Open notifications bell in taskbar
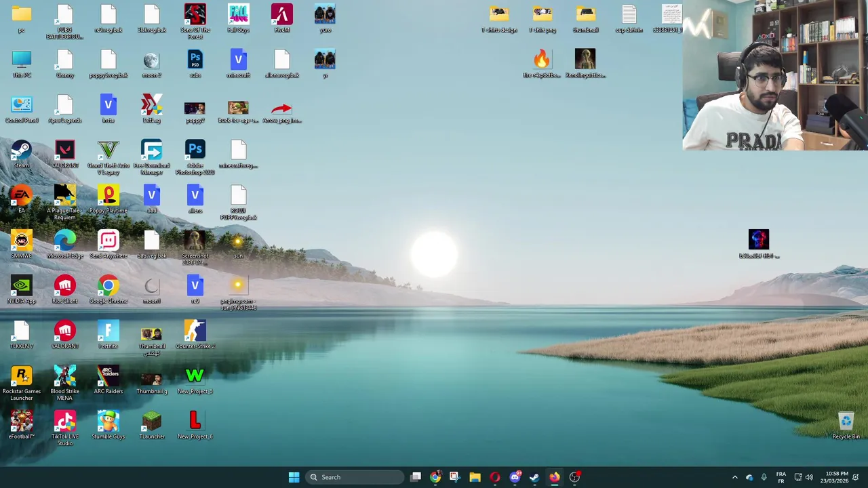868x488 pixels. [856, 477]
